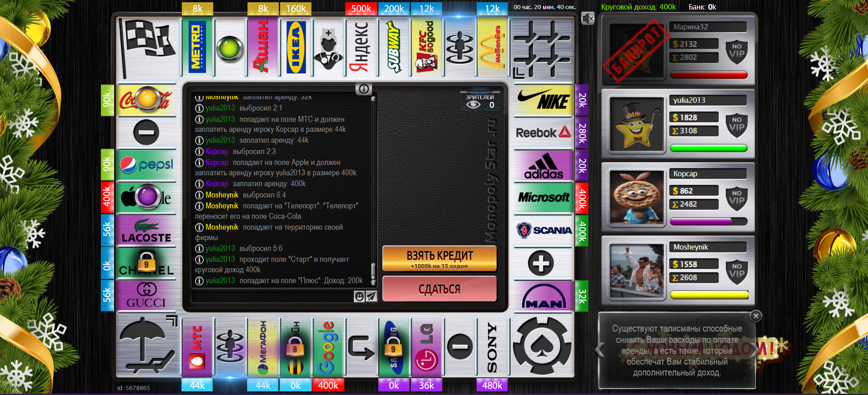This screenshot has height=395, width=868.
Task: Click the Яндекс property cell
Action: pyautogui.click(x=361, y=47)
